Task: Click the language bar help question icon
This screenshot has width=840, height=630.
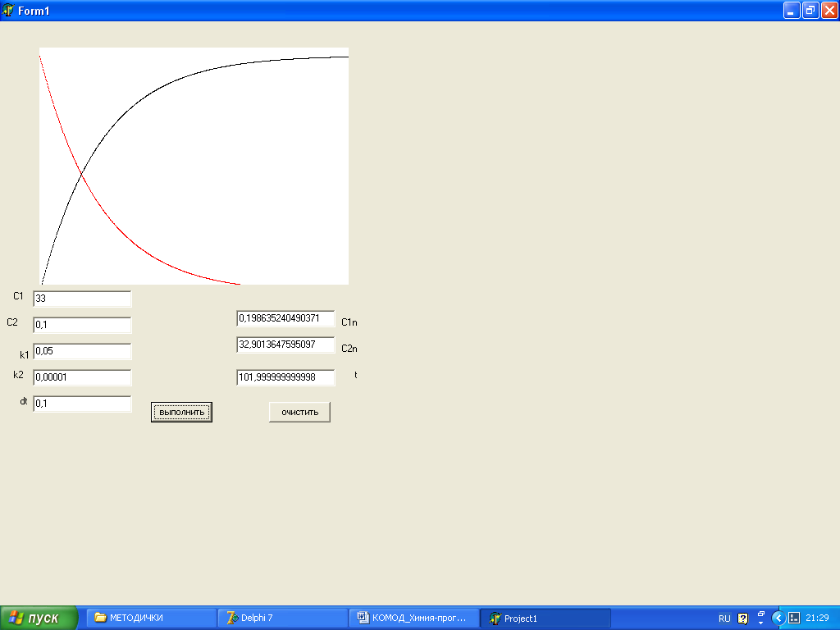Action: point(743,619)
